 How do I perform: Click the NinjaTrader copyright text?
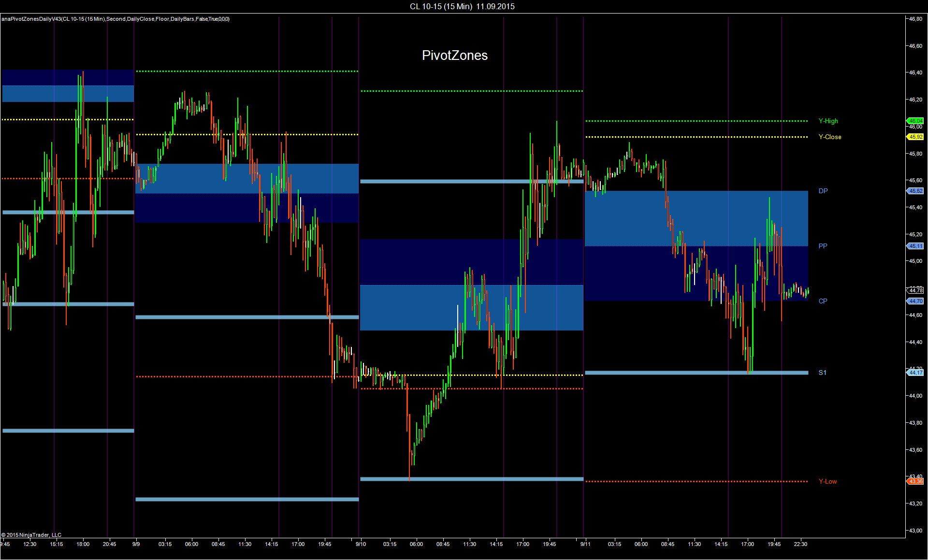point(31,535)
